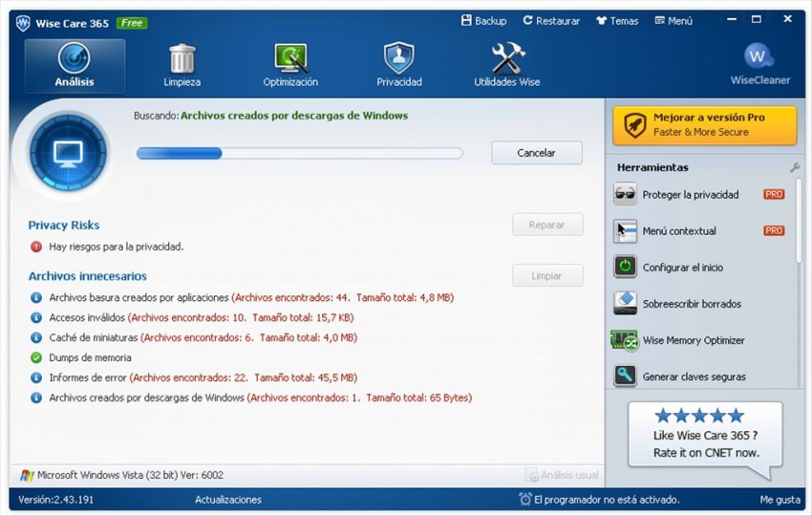
Task: Click the Herramientas wrench settings icon
Action: 795,167
